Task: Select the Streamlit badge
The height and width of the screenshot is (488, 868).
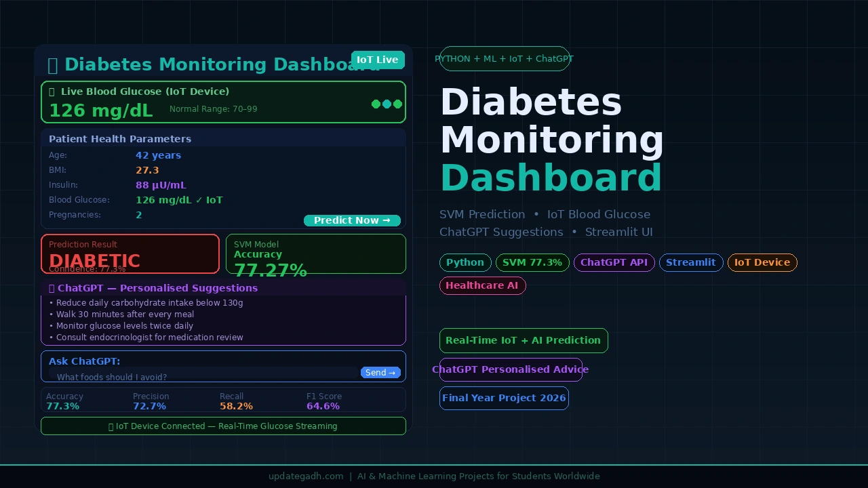Action: coord(691,262)
